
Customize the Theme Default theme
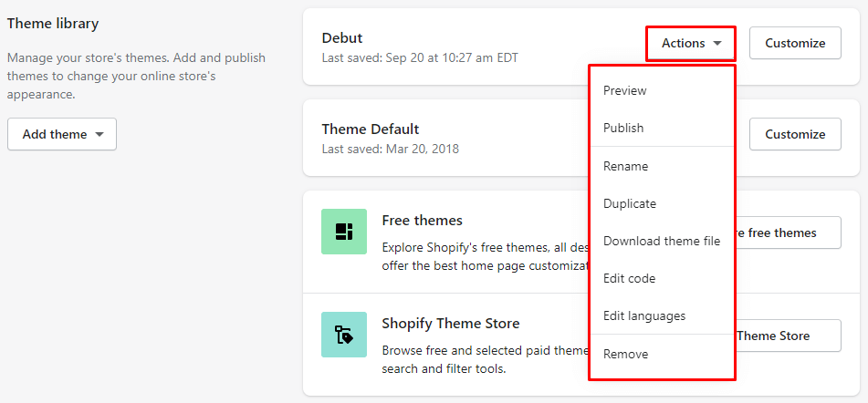coord(795,134)
